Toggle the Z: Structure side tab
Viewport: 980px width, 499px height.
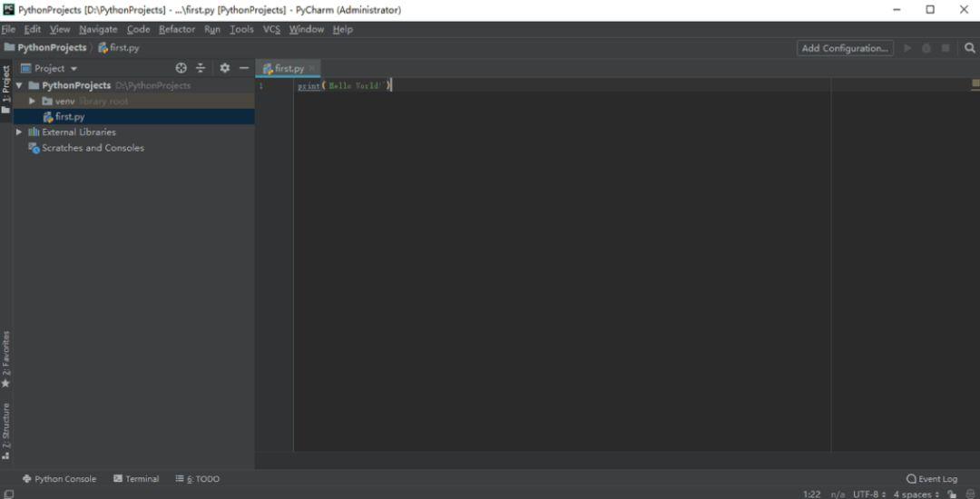pos(6,431)
